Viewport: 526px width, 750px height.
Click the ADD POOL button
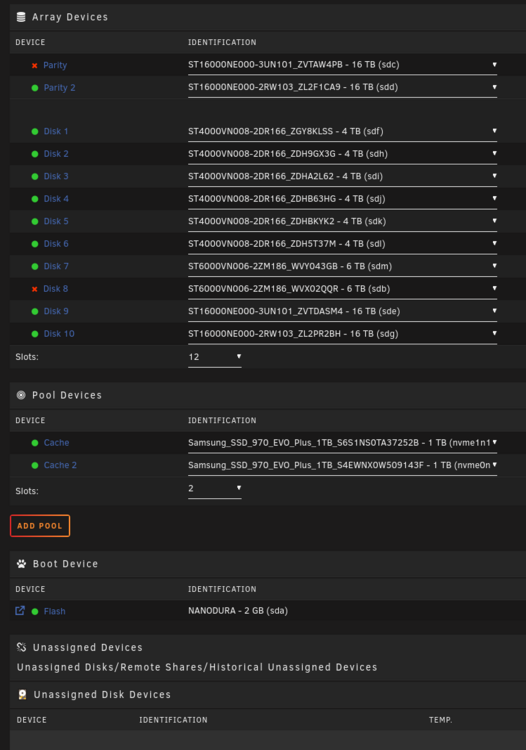tap(40, 526)
